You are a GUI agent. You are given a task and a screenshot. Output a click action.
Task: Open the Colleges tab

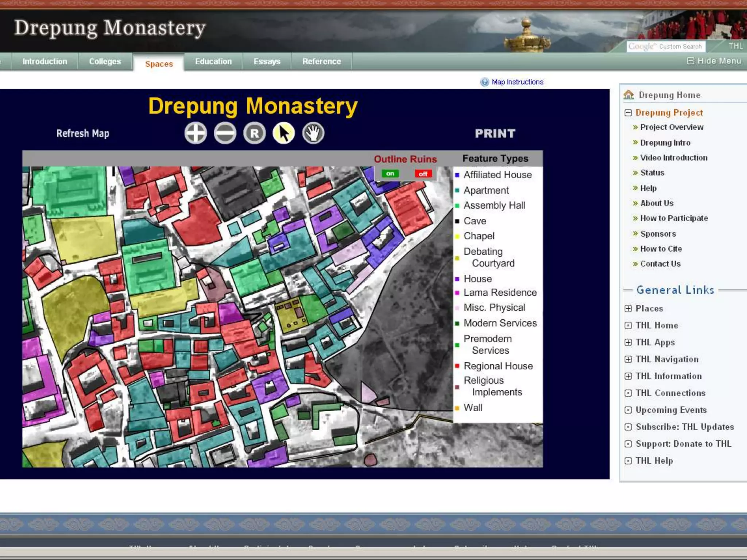[x=105, y=61]
